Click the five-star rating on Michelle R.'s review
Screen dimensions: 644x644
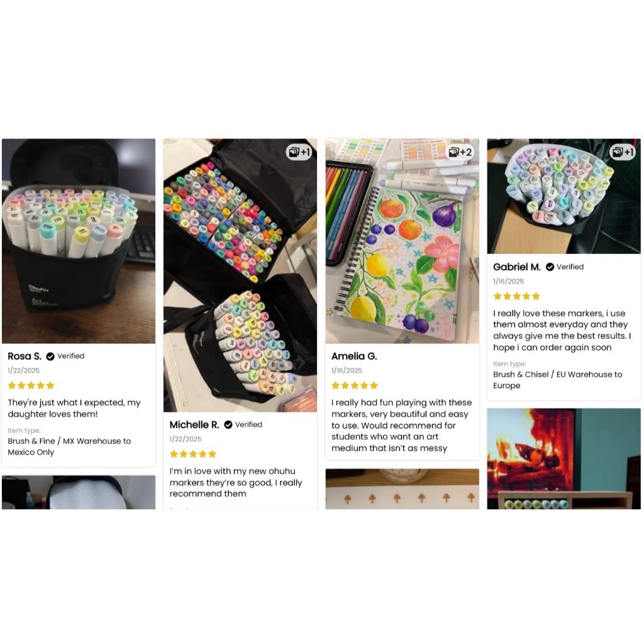[193, 454]
